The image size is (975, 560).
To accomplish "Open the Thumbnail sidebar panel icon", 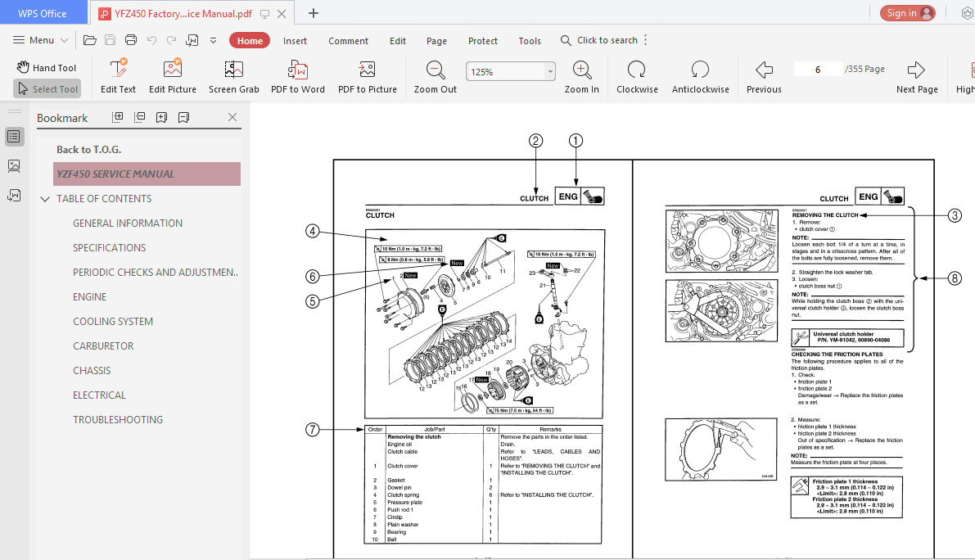I will click(14, 166).
